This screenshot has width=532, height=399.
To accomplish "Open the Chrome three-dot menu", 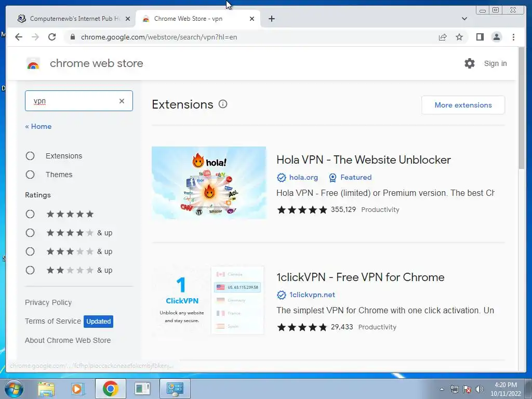I will coord(514,37).
